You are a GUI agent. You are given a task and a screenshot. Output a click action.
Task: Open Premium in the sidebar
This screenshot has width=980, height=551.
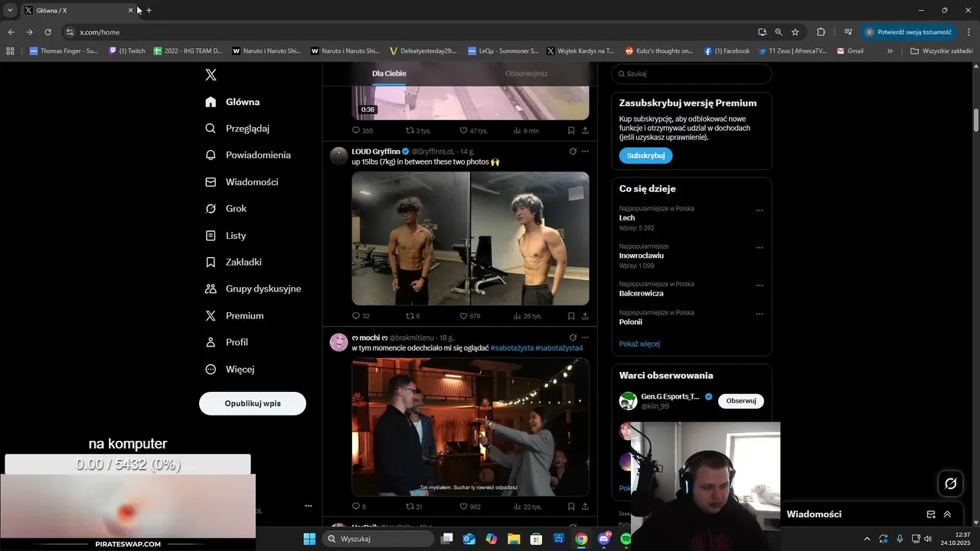(234, 316)
